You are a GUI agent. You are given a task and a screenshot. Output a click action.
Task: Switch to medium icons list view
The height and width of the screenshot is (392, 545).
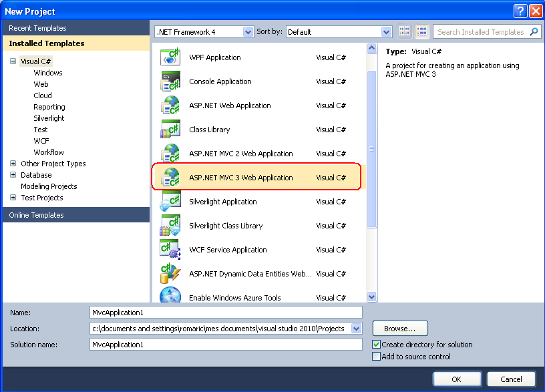(x=422, y=31)
